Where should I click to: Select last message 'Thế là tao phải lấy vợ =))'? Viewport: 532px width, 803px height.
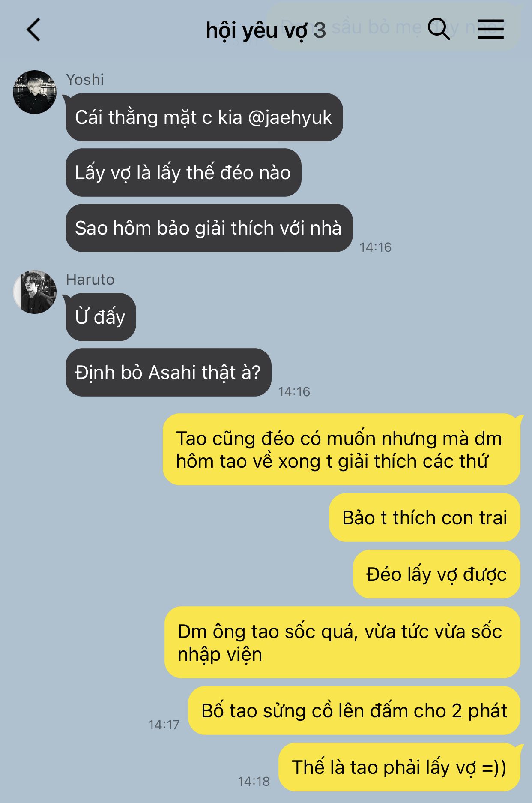point(399,767)
